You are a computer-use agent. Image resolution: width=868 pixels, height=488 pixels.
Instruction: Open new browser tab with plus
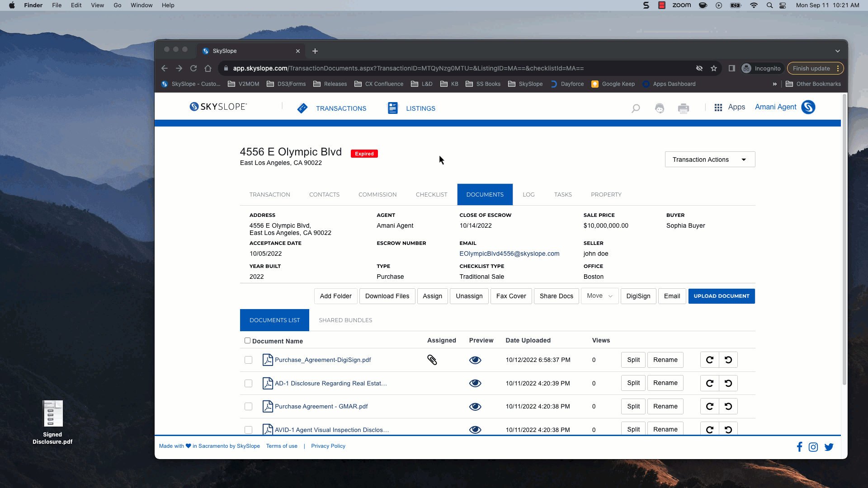(x=315, y=51)
